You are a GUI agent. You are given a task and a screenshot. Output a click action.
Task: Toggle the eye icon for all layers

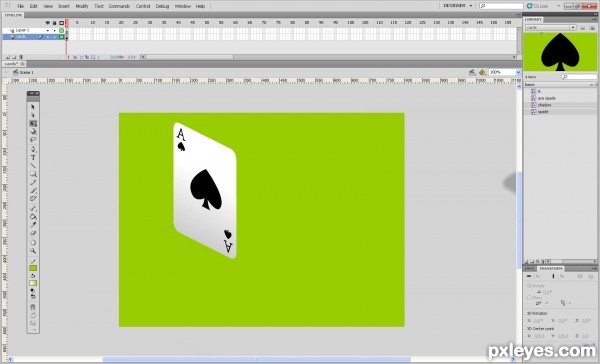48,23
